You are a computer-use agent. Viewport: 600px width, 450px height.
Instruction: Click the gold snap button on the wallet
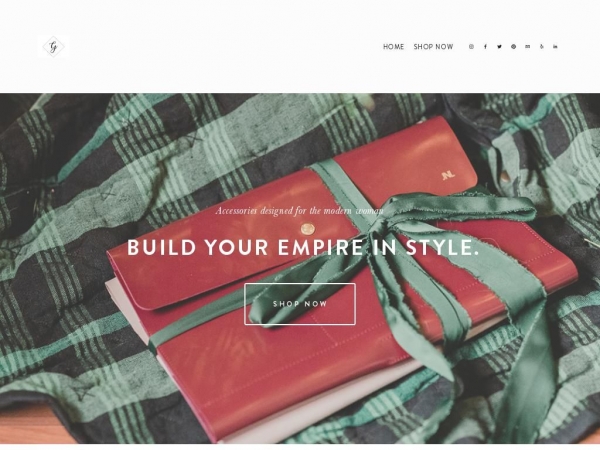click(307, 230)
